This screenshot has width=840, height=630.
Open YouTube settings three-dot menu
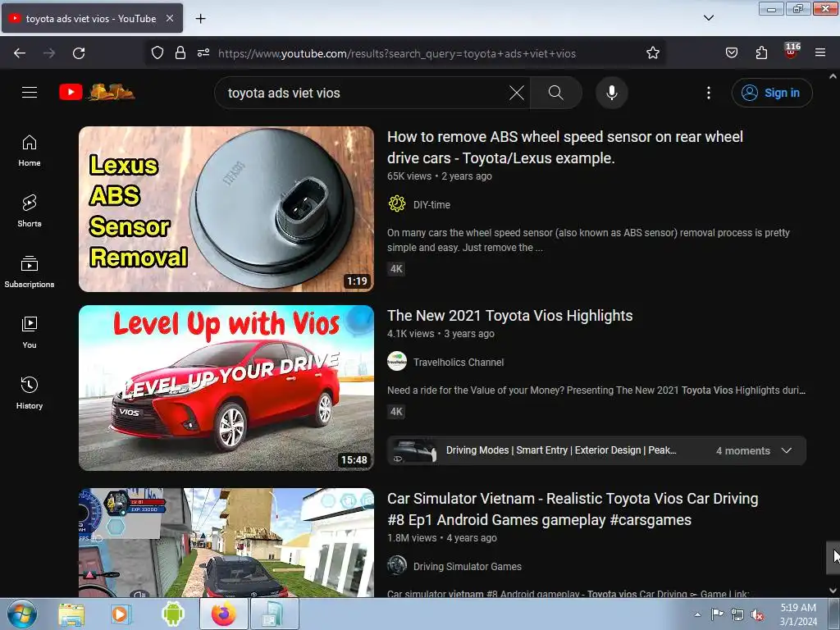(x=709, y=93)
